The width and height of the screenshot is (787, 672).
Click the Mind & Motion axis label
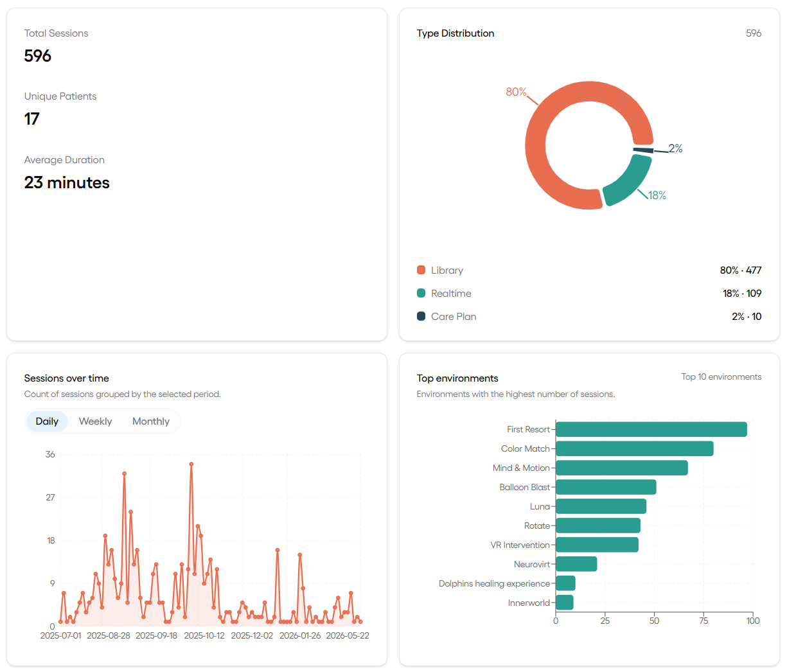tap(521, 468)
